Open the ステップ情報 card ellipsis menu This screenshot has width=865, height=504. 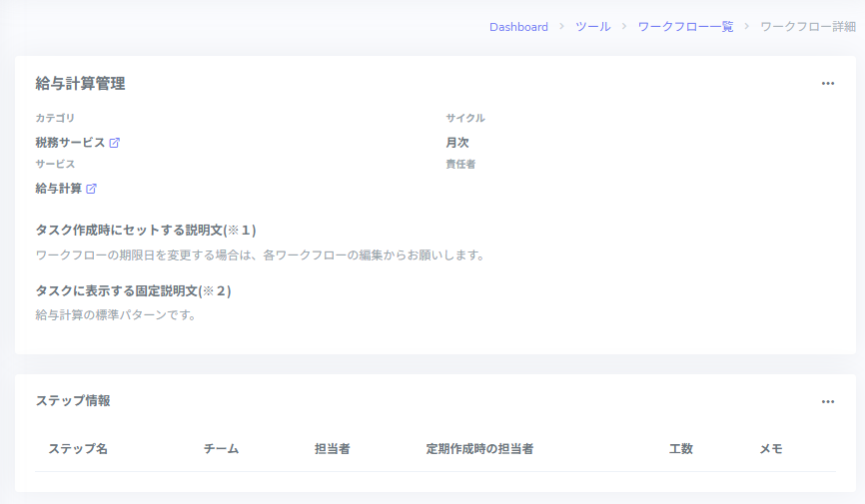[x=827, y=401]
